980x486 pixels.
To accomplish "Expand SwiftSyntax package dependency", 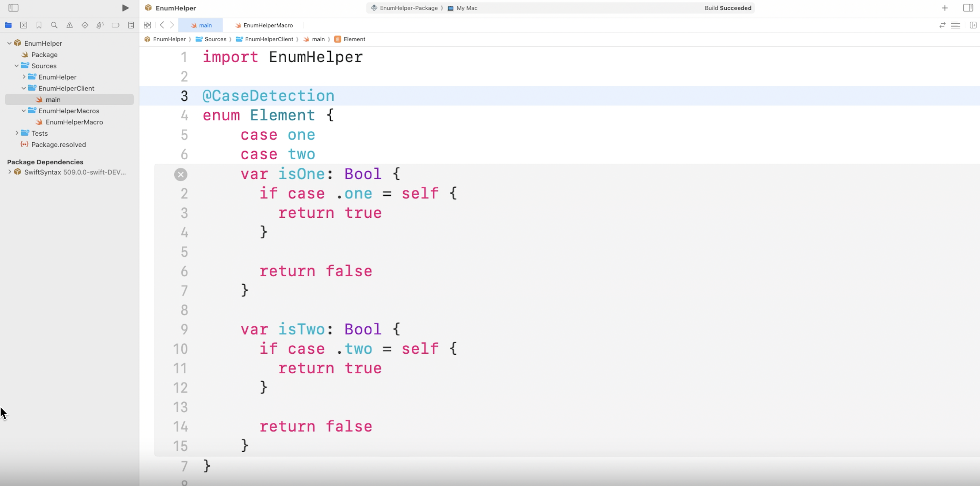I will [x=9, y=172].
